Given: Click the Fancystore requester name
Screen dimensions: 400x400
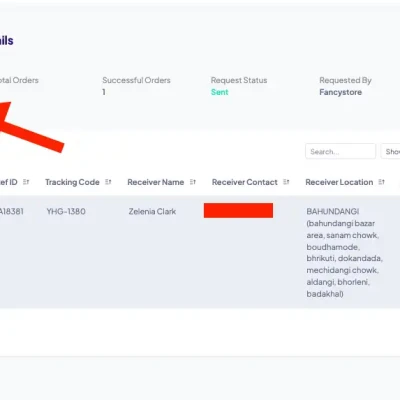Looking at the screenshot, I should point(340,92).
